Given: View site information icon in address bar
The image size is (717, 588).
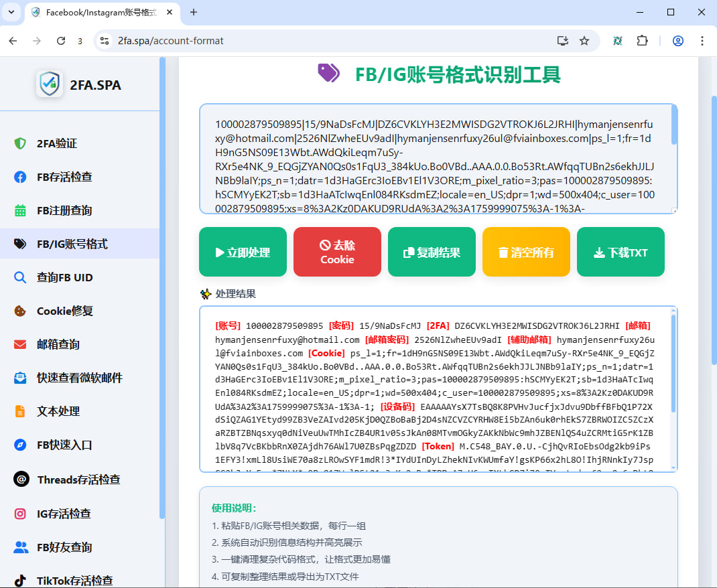Looking at the screenshot, I should (x=105, y=41).
